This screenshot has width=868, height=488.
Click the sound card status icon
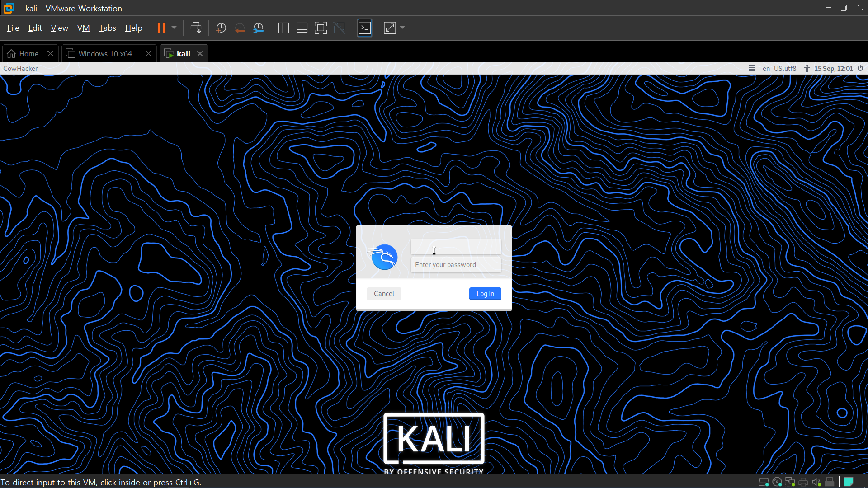pyautogui.click(x=816, y=482)
